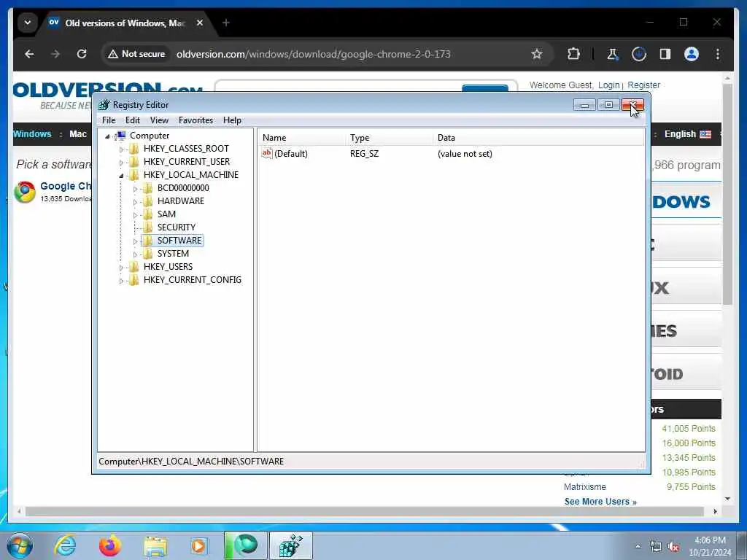The image size is (747, 560).
Task: Click the SECURITY folder icon
Action: pyautogui.click(x=147, y=227)
